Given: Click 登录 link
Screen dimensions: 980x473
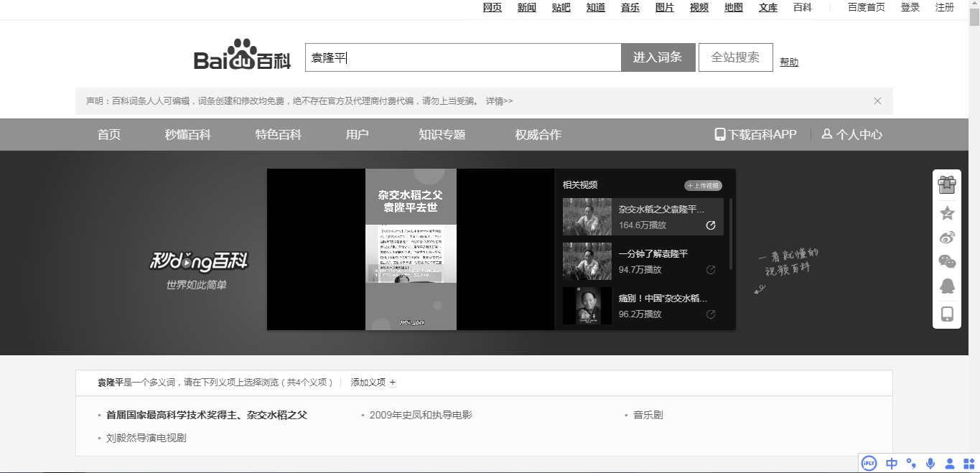Looking at the screenshot, I should coord(910,7).
